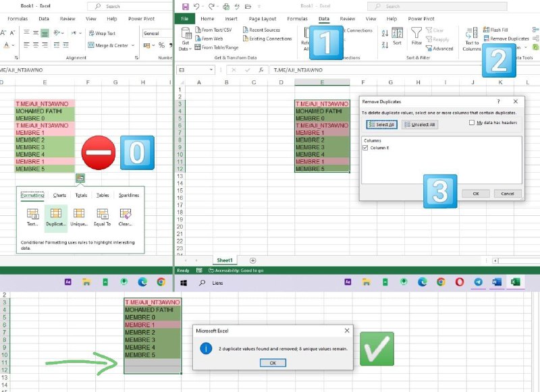Screen dimensions: 540x392
Task: Uncheck the Column E checkbox
Action: (x=365, y=148)
